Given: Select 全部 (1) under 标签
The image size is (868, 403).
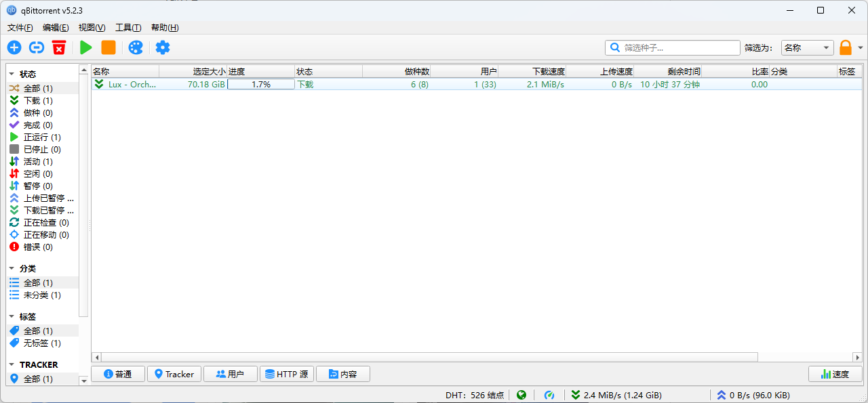Looking at the screenshot, I should click(43, 331).
